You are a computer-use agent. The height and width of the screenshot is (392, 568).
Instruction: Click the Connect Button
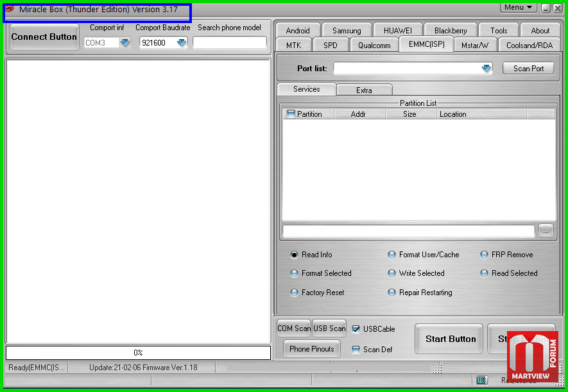point(44,37)
